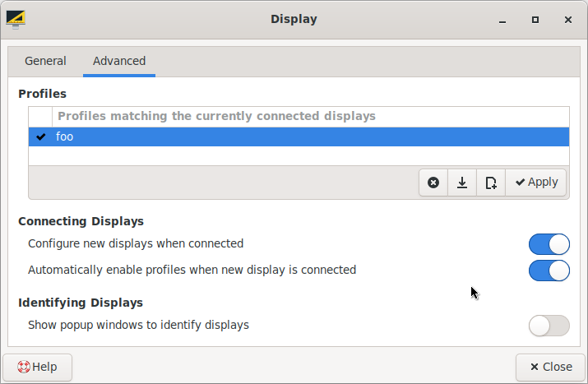Screen dimensions: 588x384
Task: Update the selected profile with the download-arrow icon
Action: [462, 183]
